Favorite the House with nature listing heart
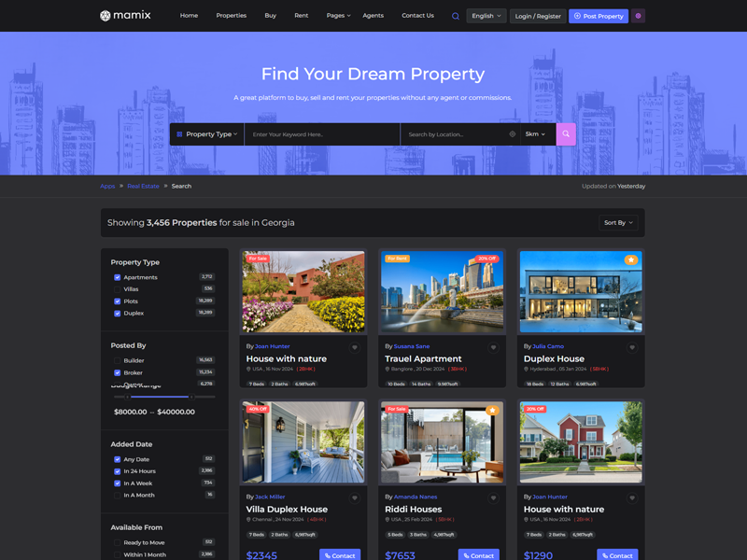The height and width of the screenshot is (560, 747). [x=355, y=347]
